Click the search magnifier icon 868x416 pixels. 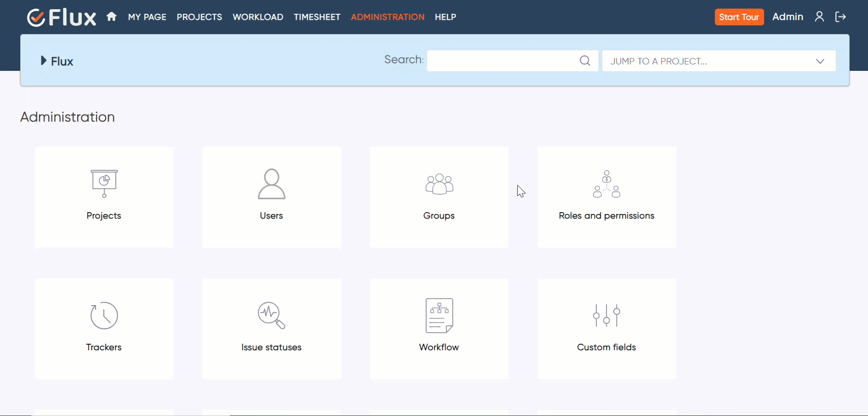point(585,61)
